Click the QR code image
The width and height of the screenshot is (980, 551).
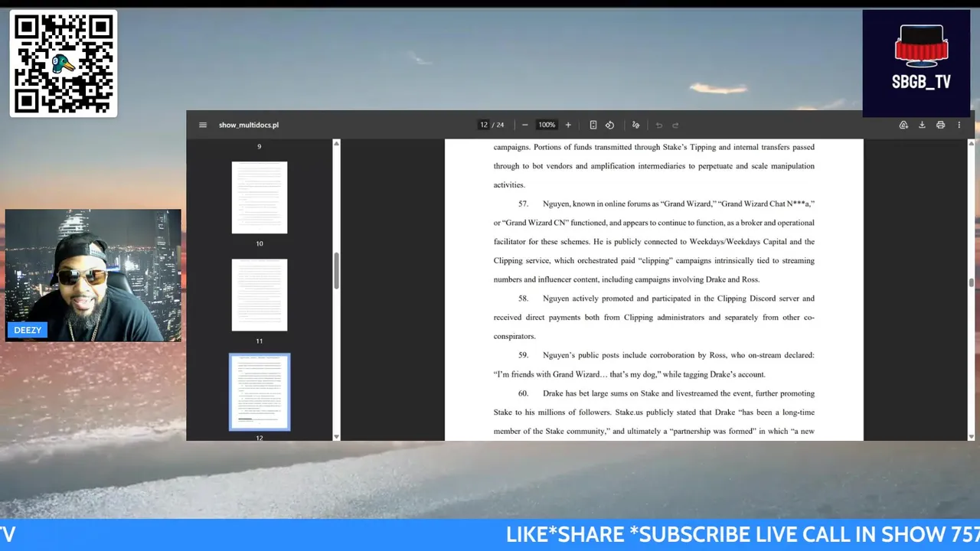[x=64, y=64]
